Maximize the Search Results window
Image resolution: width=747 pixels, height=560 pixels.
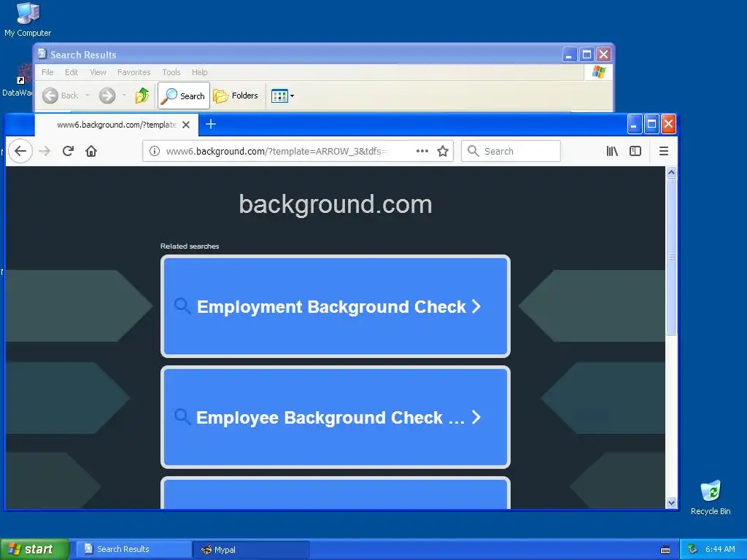587,54
